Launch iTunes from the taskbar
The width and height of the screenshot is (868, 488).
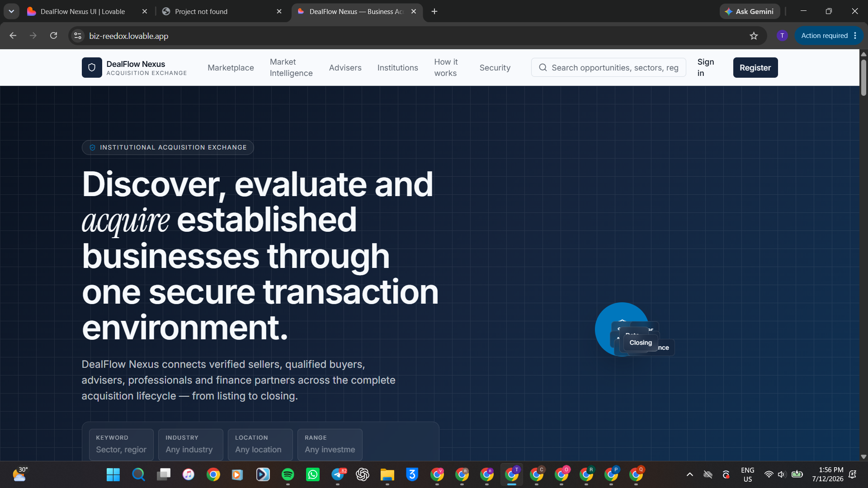[189, 474]
